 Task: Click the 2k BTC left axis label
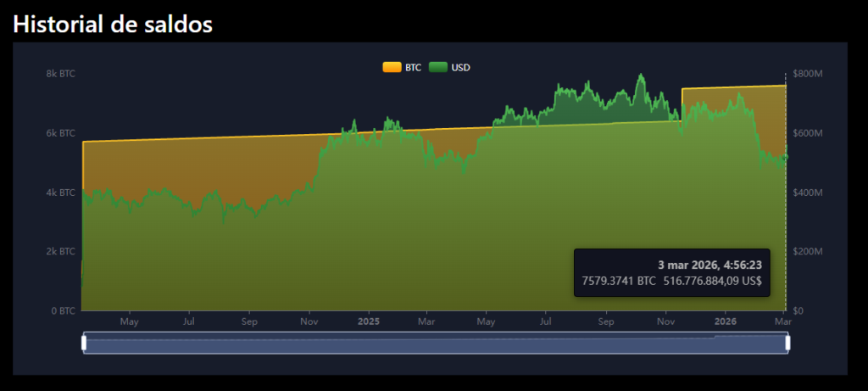(x=60, y=252)
